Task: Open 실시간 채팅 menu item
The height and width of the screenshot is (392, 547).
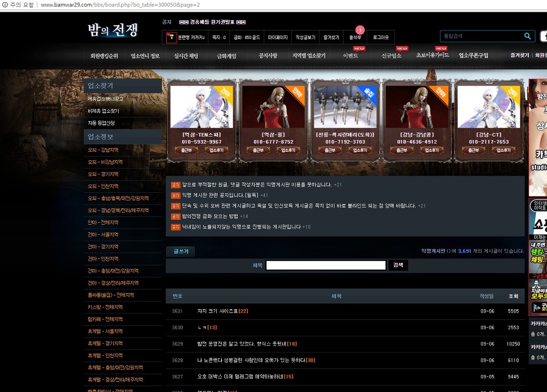Action: coord(186,56)
